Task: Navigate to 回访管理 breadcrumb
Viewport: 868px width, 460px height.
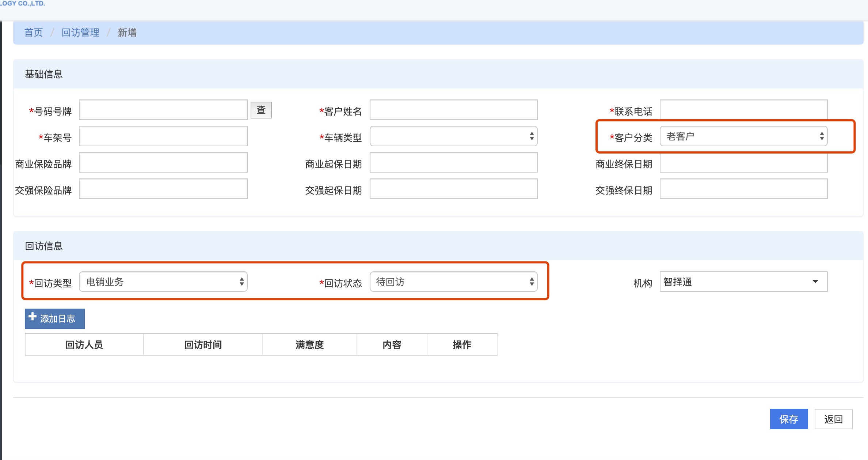Action: 80,33
